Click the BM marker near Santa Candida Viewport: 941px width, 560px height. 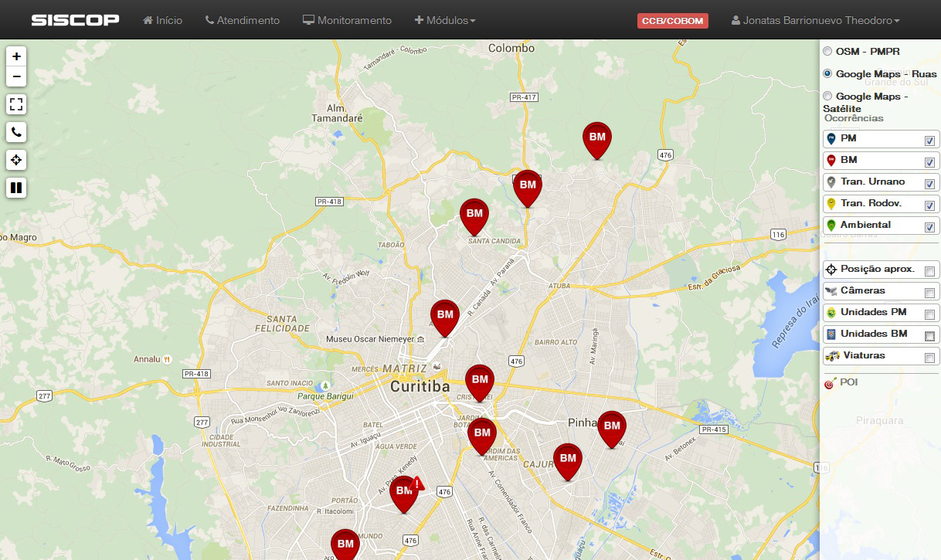pyautogui.click(x=474, y=215)
